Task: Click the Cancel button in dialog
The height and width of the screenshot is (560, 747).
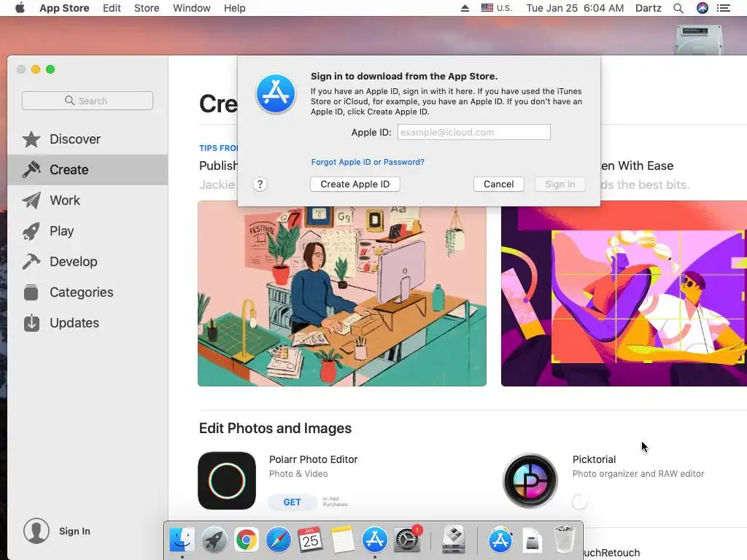Action: pyautogui.click(x=499, y=184)
